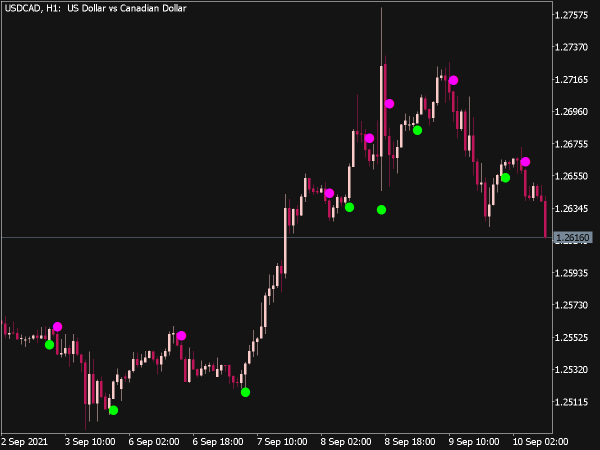Select the 9 Sep 10:00 time label
Image resolution: width=600 pixels, height=450 pixels.
point(474,442)
